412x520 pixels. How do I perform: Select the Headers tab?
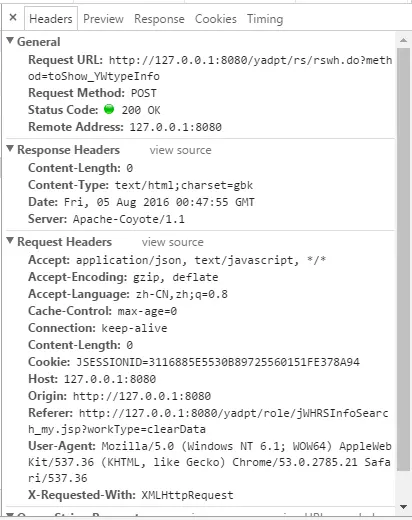tap(51, 19)
